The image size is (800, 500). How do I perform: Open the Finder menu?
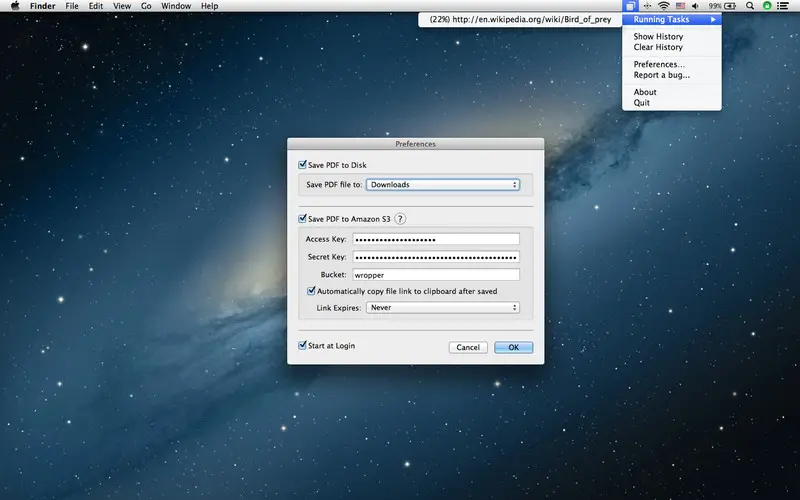[x=42, y=6]
